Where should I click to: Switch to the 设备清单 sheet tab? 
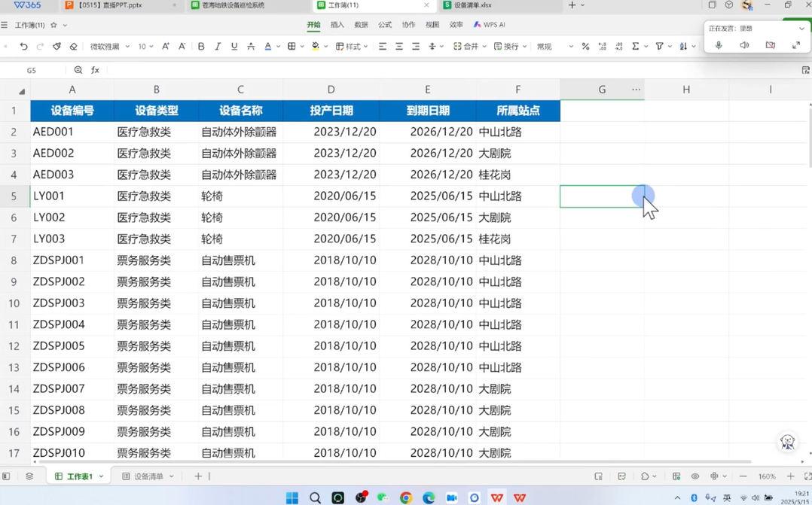pyautogui.click(x=148, y=476)
